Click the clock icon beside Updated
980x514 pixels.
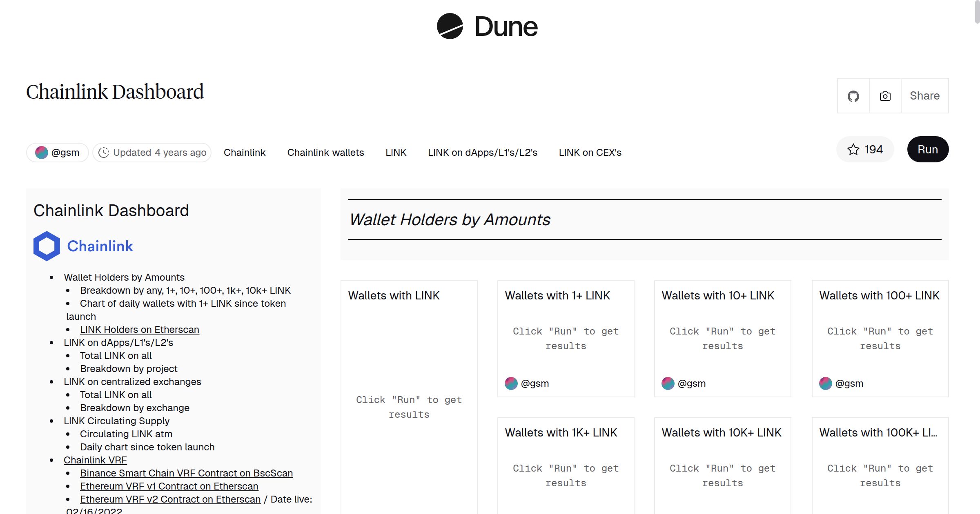[104, 152]
